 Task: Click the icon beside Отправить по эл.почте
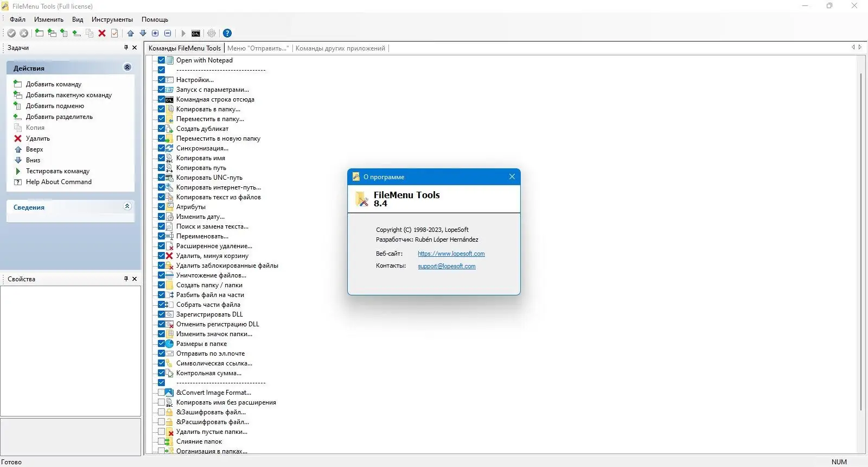point(169,354)
